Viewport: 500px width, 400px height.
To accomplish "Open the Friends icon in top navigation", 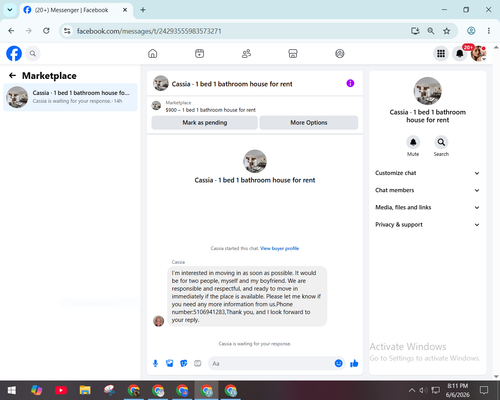I will coord(246,53).
